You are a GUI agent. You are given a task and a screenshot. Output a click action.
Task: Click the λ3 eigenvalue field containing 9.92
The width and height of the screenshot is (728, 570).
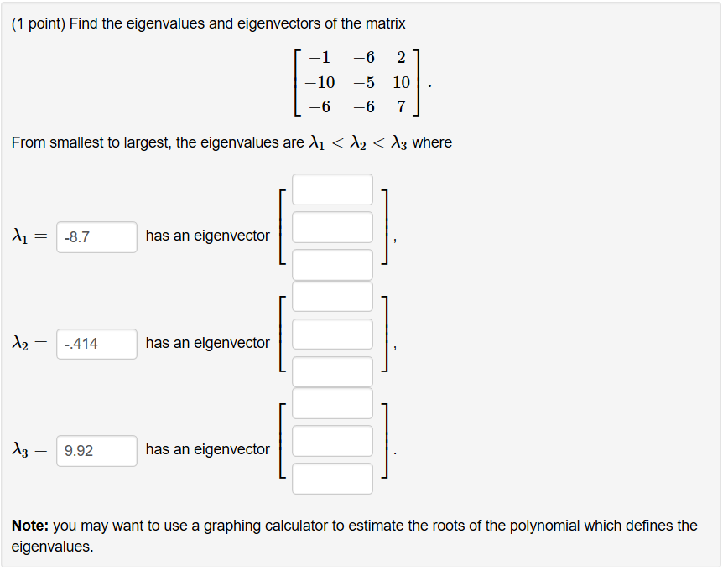pos(96,451)
